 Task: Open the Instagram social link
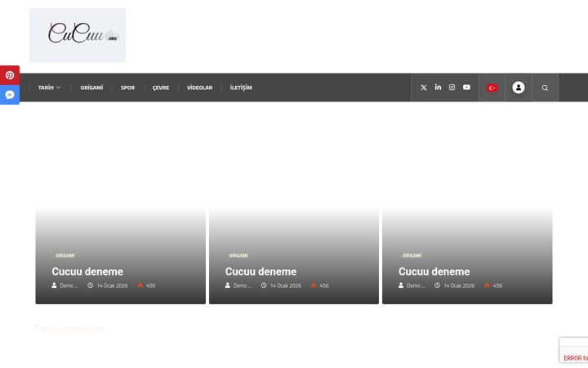(x=452, y=88)
